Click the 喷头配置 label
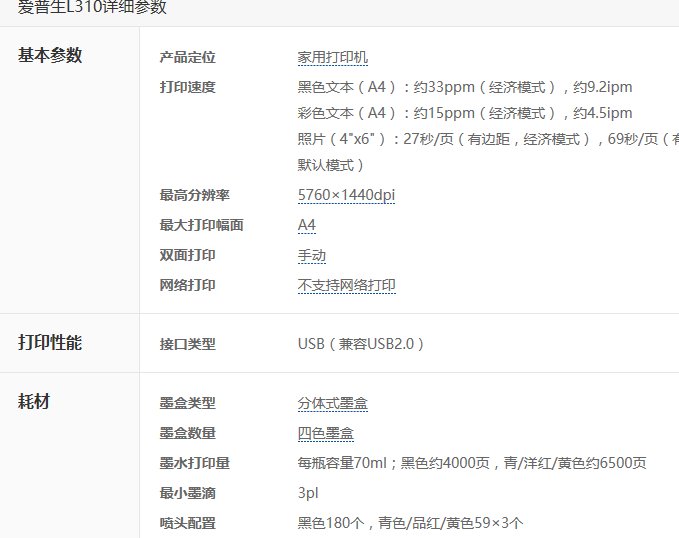Image resolution: width=679 pixels, height=538 pixels. 188,523
